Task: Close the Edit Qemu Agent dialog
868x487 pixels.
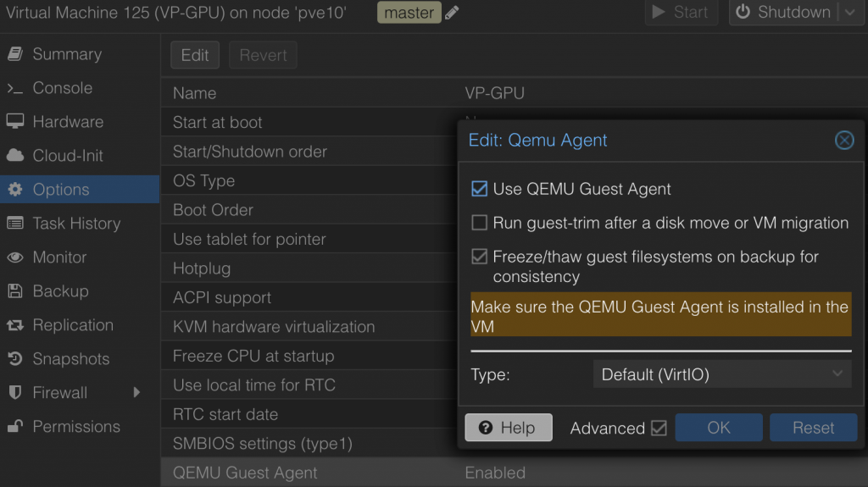Action: point(844,140)
